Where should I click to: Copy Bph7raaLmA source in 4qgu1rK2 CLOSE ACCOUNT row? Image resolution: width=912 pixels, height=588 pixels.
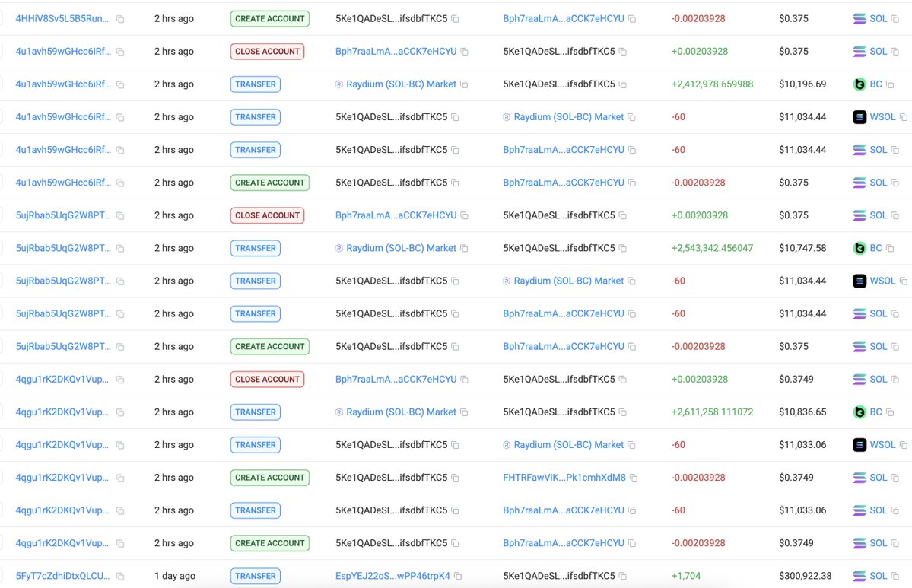[464, 380]
